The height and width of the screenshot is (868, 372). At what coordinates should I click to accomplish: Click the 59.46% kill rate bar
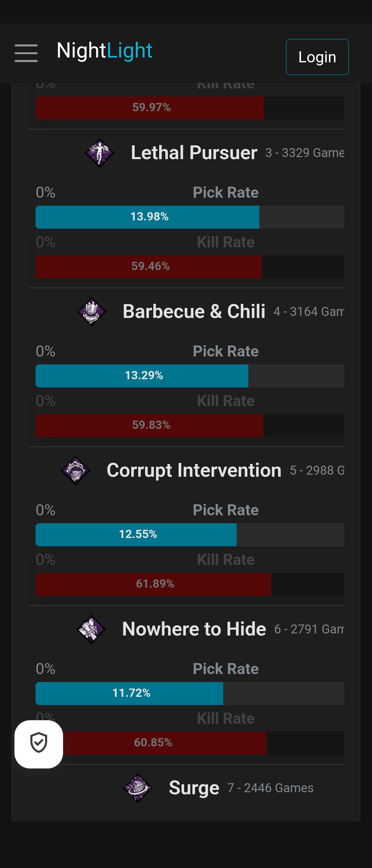[190, 267]
